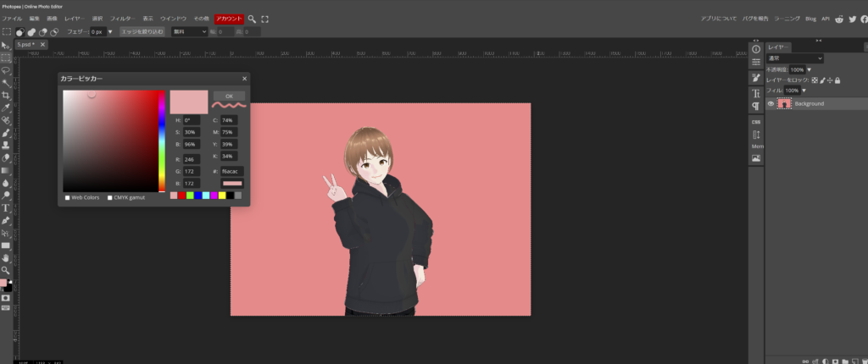Viewport: 868px width, 364px height.
Task: Toggle Quick Mask mode icon
Action: click(6, 298)
